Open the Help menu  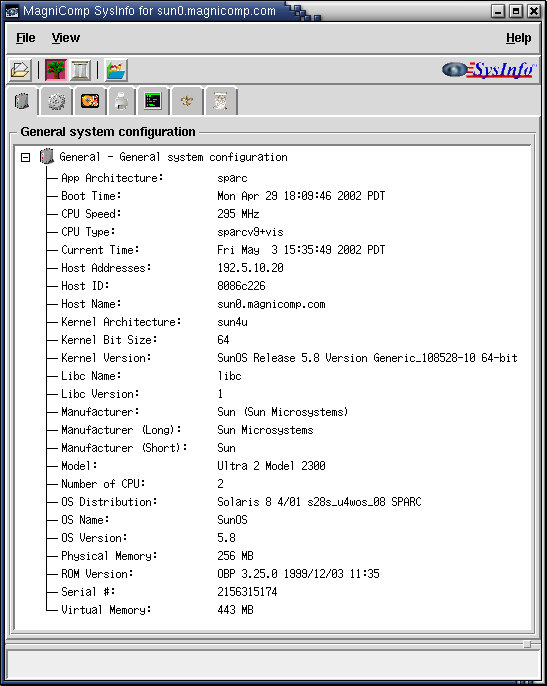pyautogui.click(x=519, y=38)
